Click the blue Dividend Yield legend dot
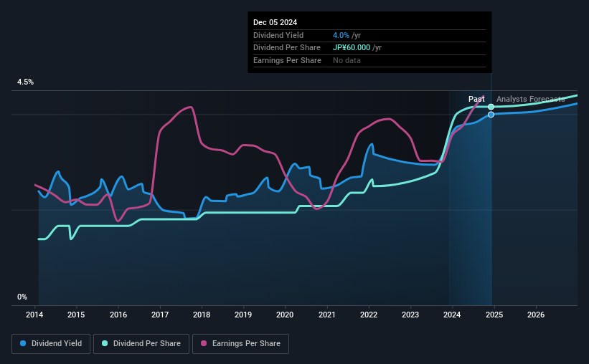The height and width of the screenshot is (364, 589). click(x=23, y=343)
